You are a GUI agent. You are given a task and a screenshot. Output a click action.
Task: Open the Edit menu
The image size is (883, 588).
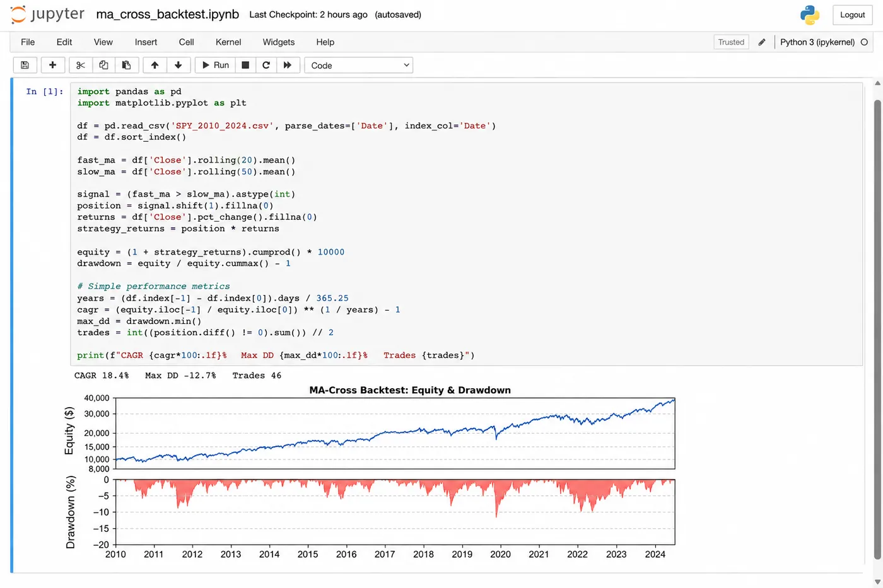pos(64,42)
